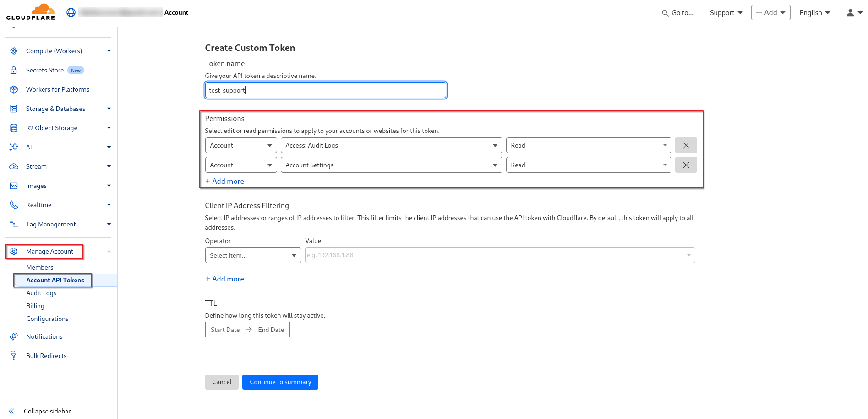Open the Account scope dropdown in Audit Logs row

(x=241, y=145)
